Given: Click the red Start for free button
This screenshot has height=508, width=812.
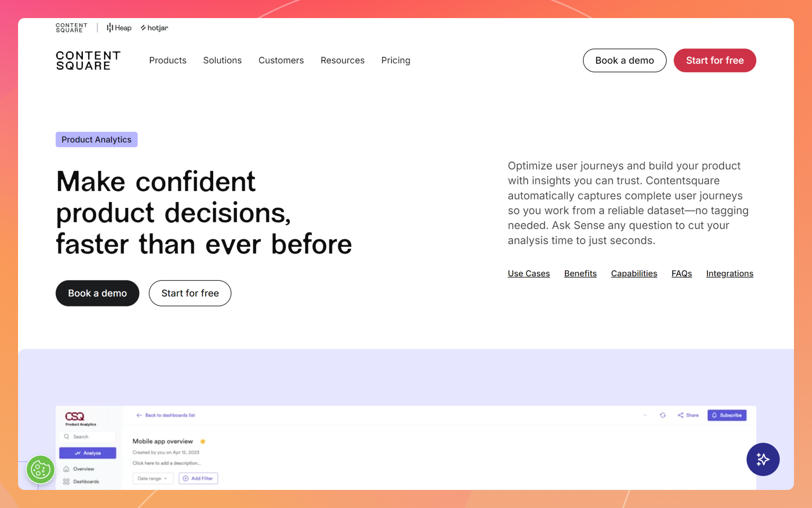Looking at the screenshot, I should point(715,61).
